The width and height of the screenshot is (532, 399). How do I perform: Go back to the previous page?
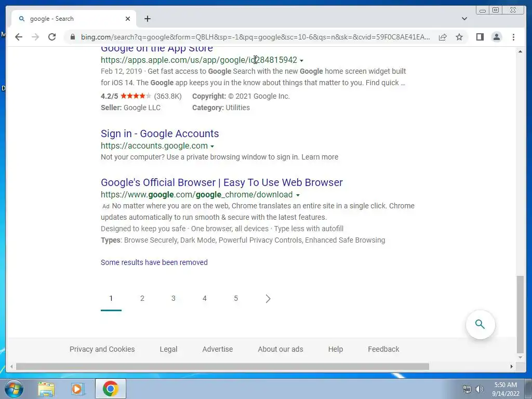(x=19, y=37)
